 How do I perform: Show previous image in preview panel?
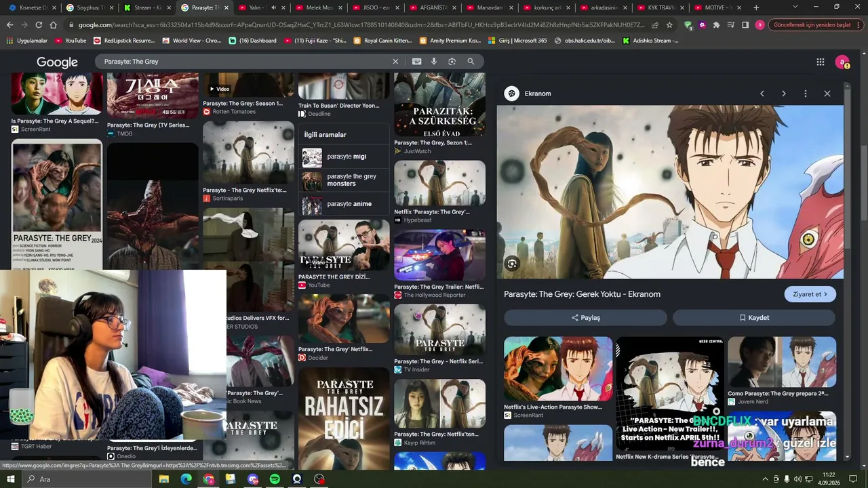[762, 94]
